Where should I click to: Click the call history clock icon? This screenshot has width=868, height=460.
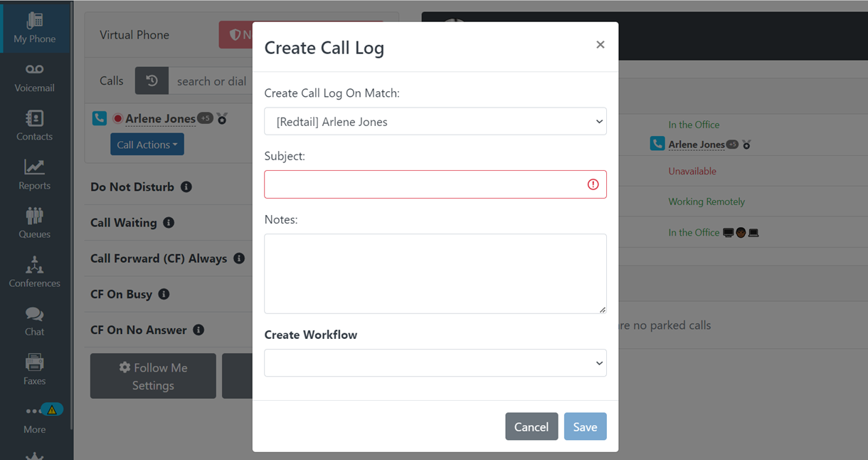coord(152,81)
